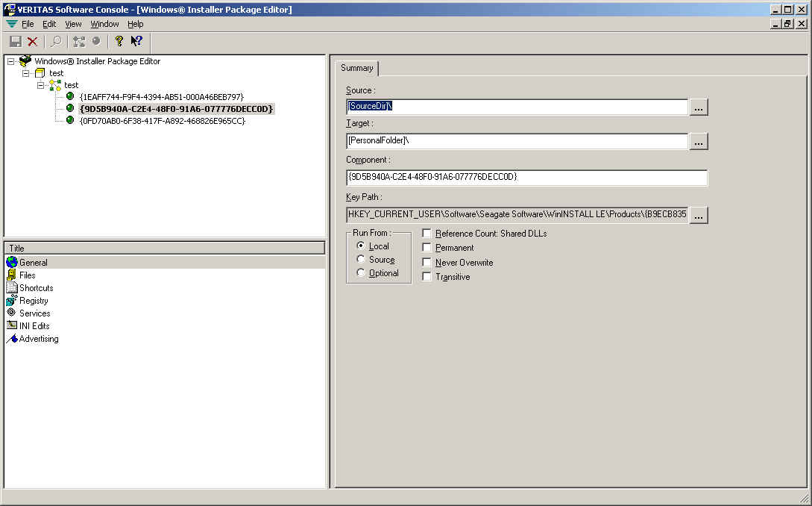
Task: Select the Services entry text
Action: click(35, 313)
